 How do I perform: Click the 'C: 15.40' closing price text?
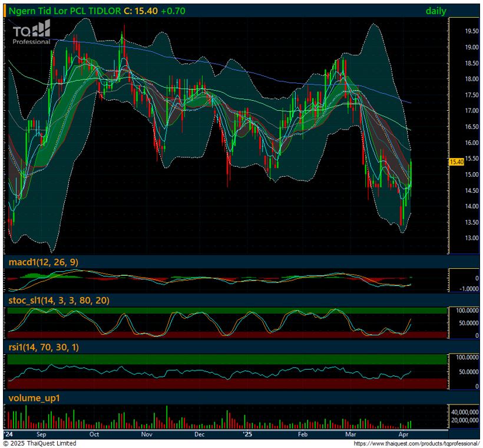(x=141, y=11)
